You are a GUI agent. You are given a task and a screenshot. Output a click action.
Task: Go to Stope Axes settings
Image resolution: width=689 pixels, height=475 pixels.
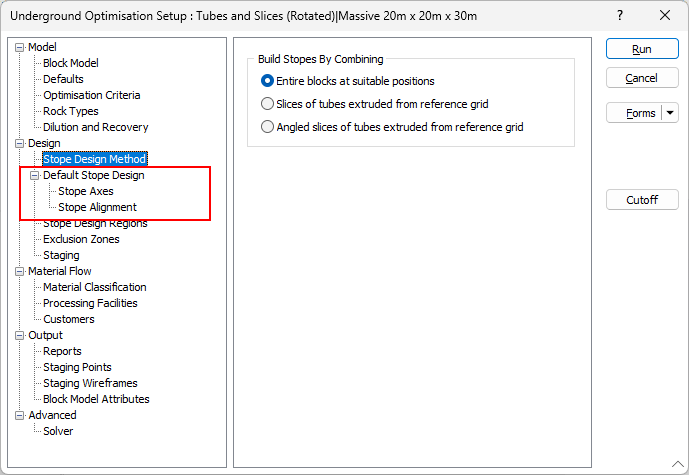click(x=86, y=191)
